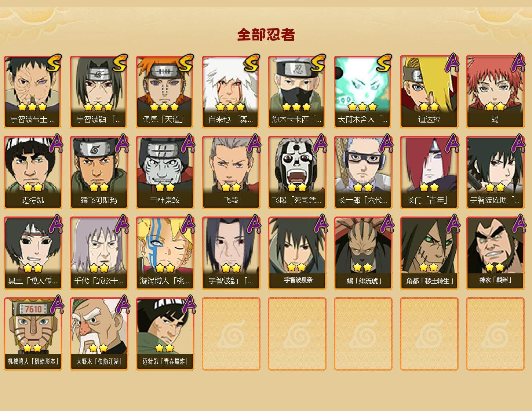Viewport: 532px width, 411px height.
Task: Select the 角都「秽土转生」 ninja card
Action: [429, 253]
